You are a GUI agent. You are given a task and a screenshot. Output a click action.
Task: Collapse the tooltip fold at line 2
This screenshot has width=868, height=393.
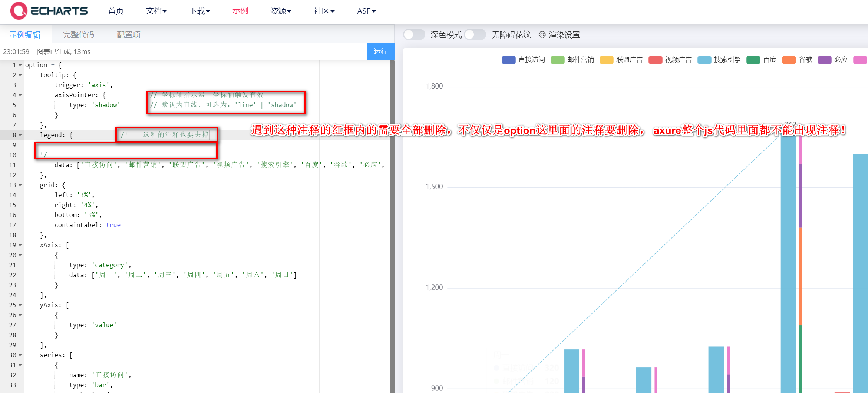[x=20, y=75]
